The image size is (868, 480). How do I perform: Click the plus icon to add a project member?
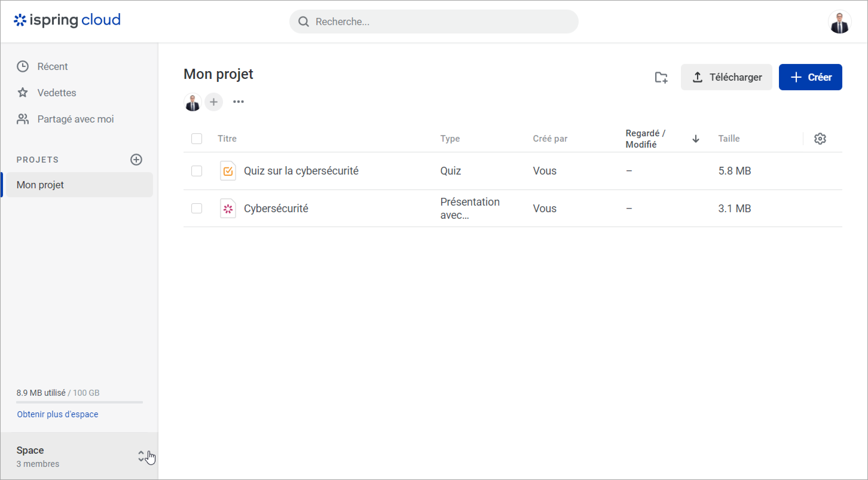[214, 102]
